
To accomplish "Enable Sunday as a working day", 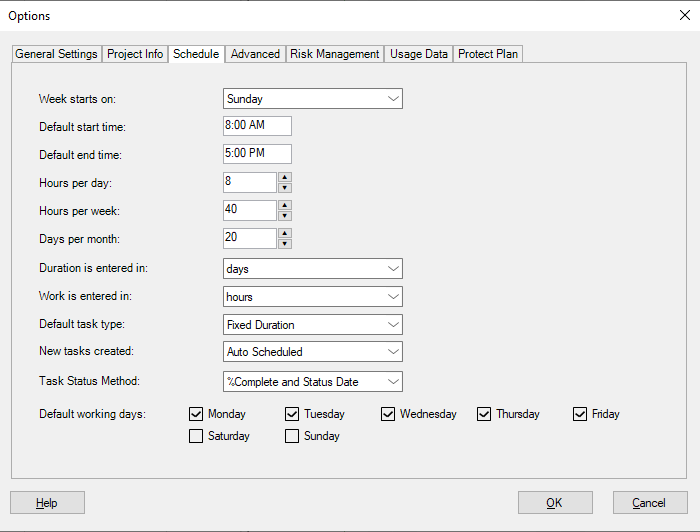I will [292, 436].
